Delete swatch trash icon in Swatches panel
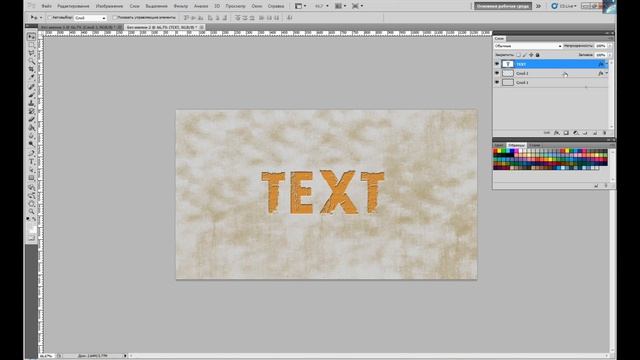Screen dimensions: 640x360 tap(606, 186)
